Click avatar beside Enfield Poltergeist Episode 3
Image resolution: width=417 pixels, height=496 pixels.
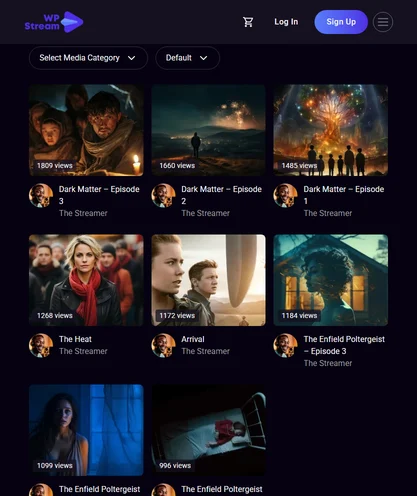286,345
